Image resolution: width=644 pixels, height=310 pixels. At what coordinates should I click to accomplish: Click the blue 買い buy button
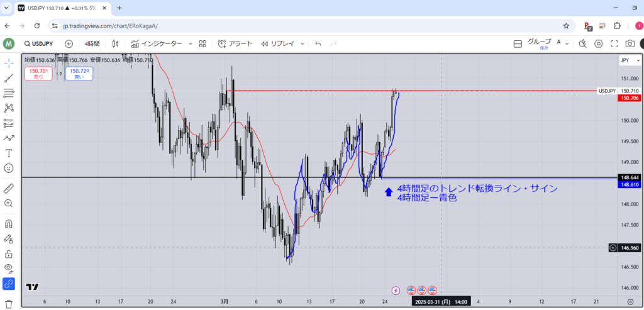click(79, 74)
